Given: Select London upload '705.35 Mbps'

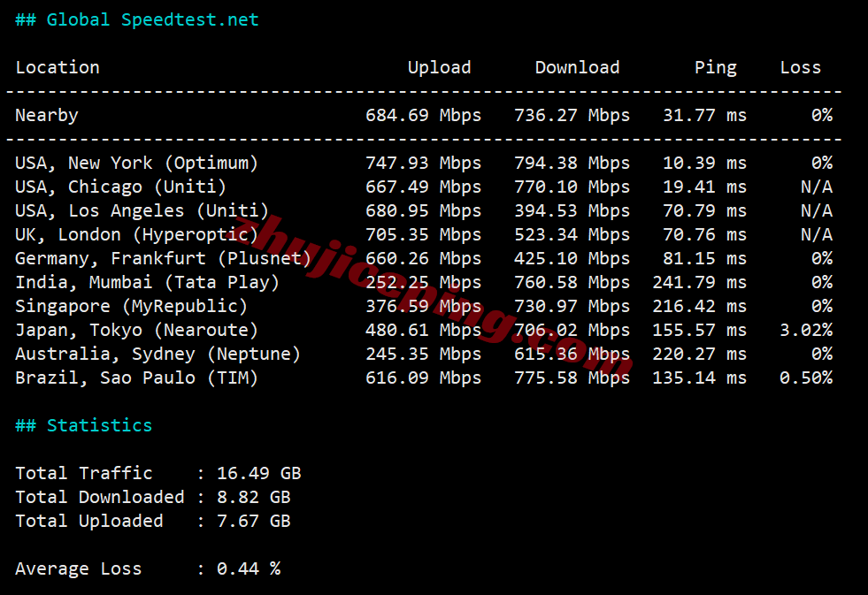Looking at the screenshot, I should click(423, 234).
